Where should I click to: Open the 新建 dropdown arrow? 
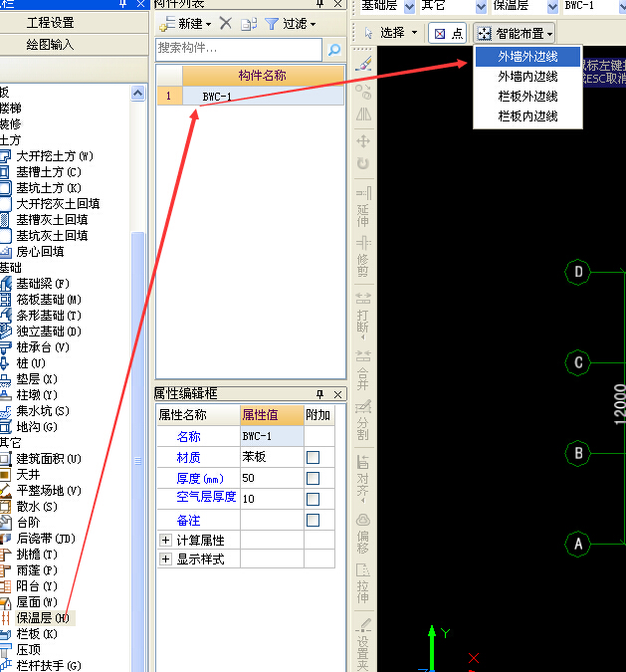pyautogui.click(x=209, y=24)
